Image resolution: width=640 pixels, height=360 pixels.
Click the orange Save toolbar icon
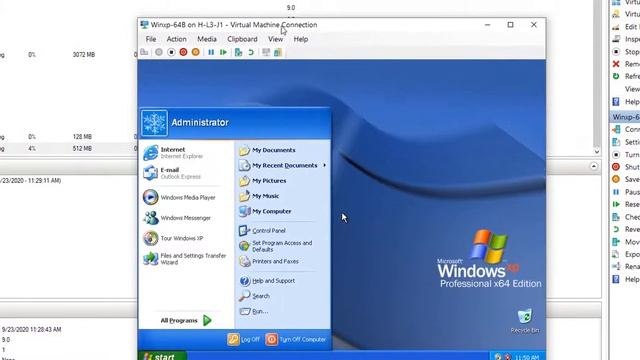196,52
